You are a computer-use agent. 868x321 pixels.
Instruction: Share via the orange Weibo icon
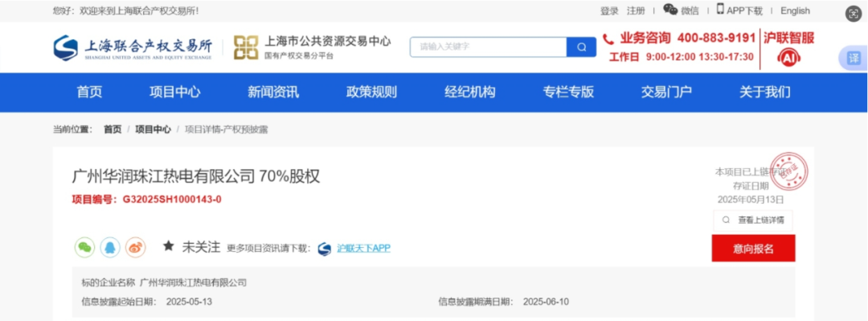click(135, 248)
